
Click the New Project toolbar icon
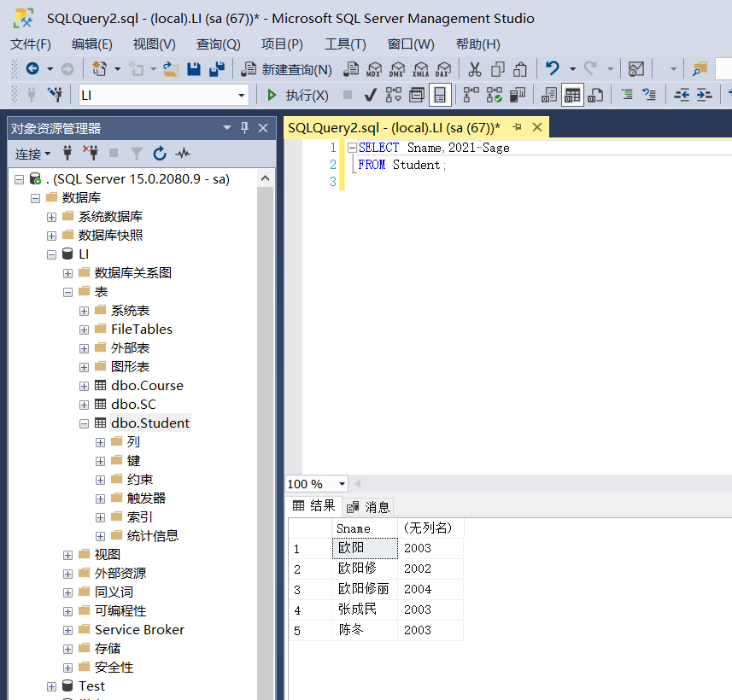click(99, 69)
